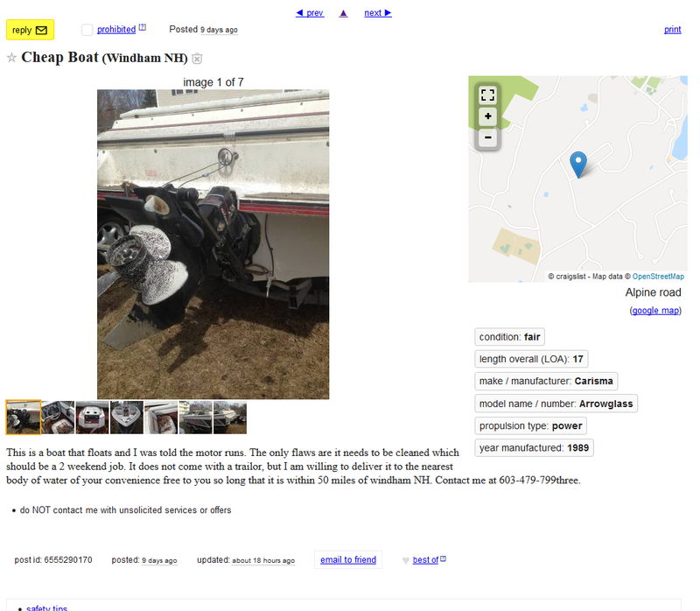Select the fourth boat bow thumbnail
Viewport: 700px width, 611px height.
tap(127, 418)
